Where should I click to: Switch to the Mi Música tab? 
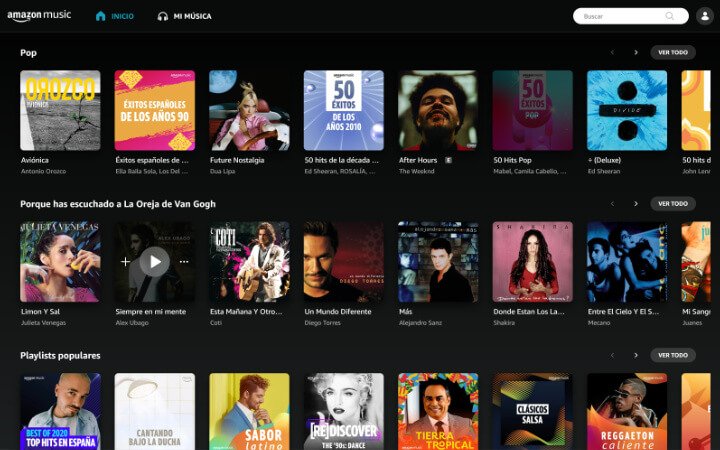tap(184, 16)
